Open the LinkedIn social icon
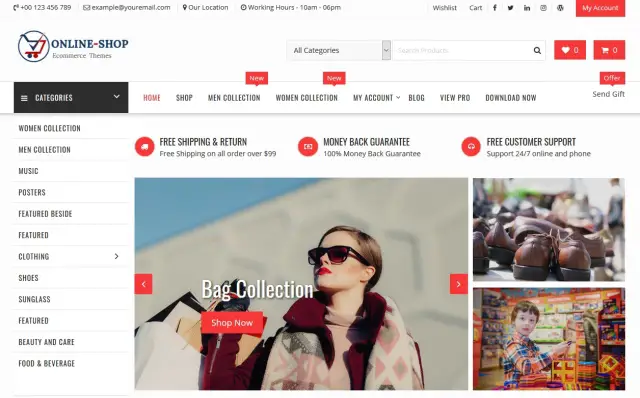 (x=527, y=8)
